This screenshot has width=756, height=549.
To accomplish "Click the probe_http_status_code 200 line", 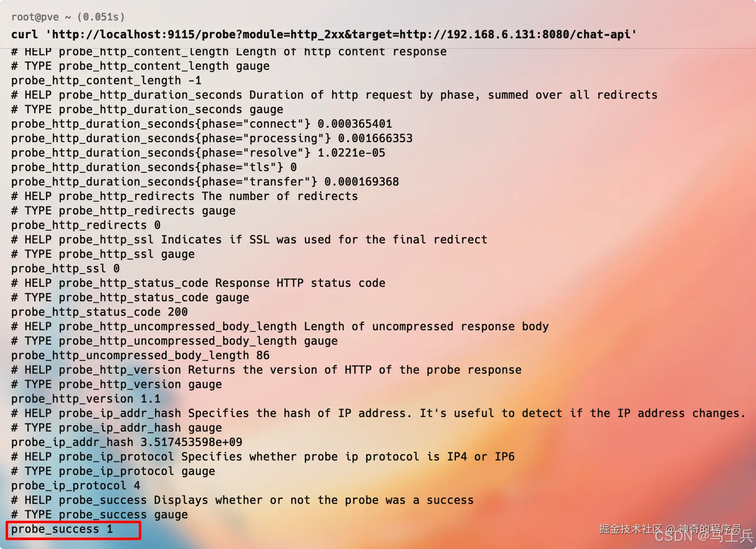I will click(x=99, y=312).
